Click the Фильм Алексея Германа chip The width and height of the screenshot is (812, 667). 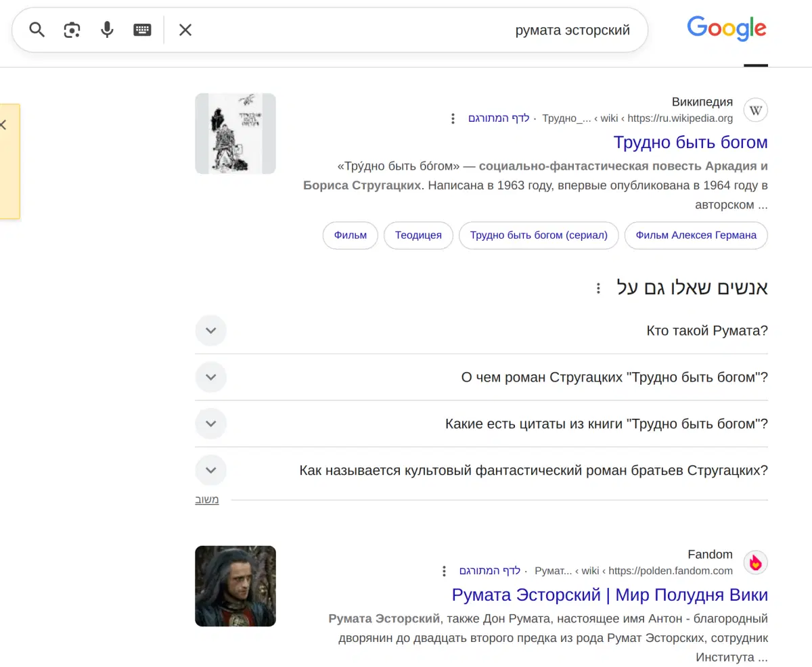tap(696, 235)
